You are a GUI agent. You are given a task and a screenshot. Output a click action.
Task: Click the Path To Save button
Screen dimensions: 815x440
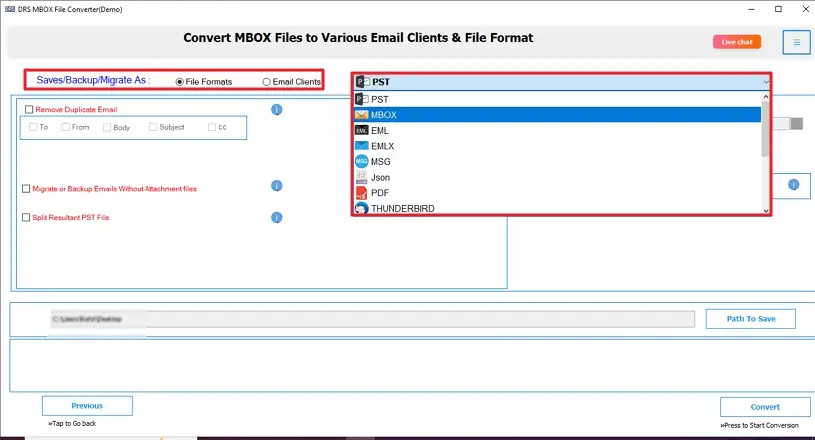(751, 319)
